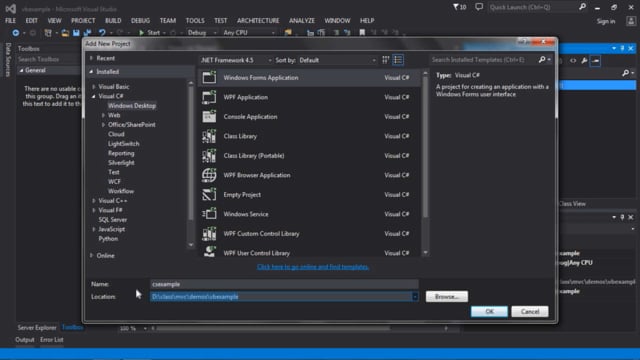Screen dimensions: 640x360
Task: Select Windows Desktop tree item
Action: pyautogui.click(x=132, y=106)
